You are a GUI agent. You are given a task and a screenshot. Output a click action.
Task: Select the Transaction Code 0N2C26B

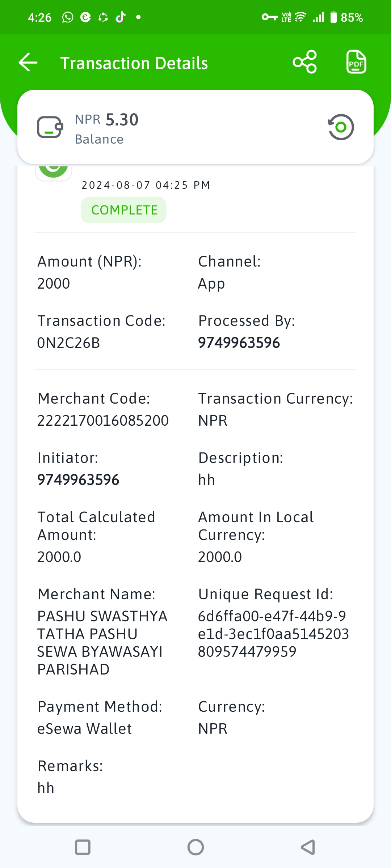click(x=69, y=343)
